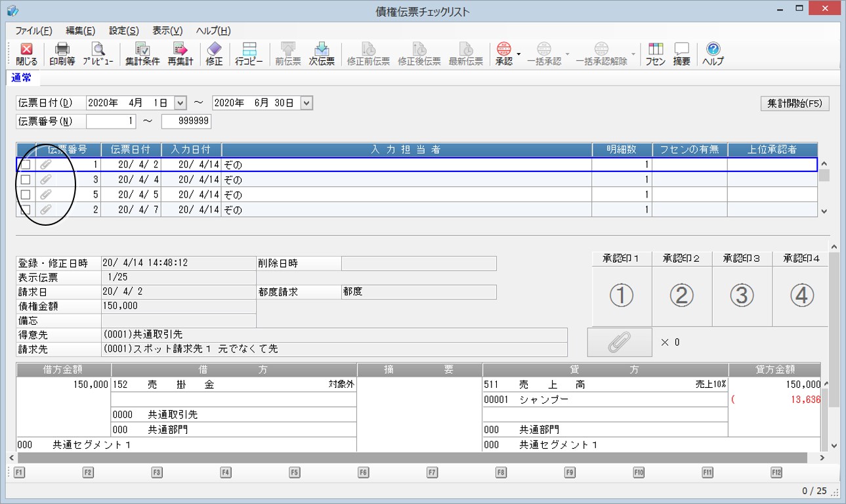Click 修正後伝票 toolbar icon
Screen dimensions: 846x504
click(419, 54)
